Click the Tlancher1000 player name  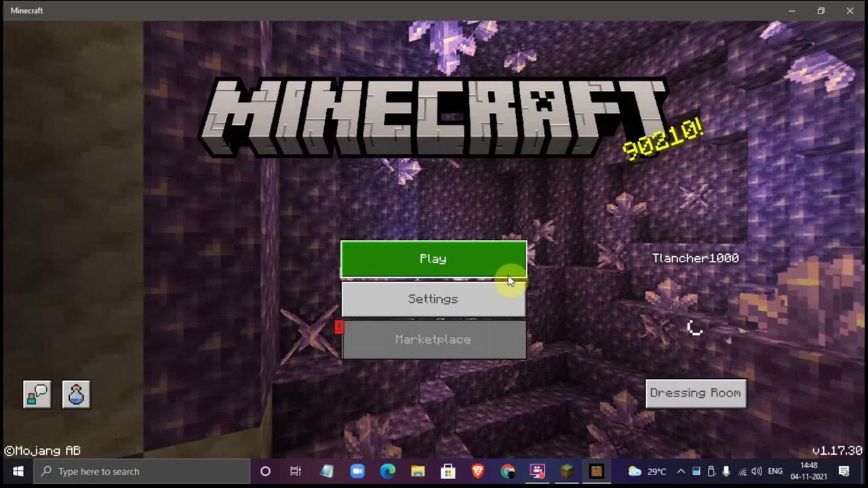(695, 258)
